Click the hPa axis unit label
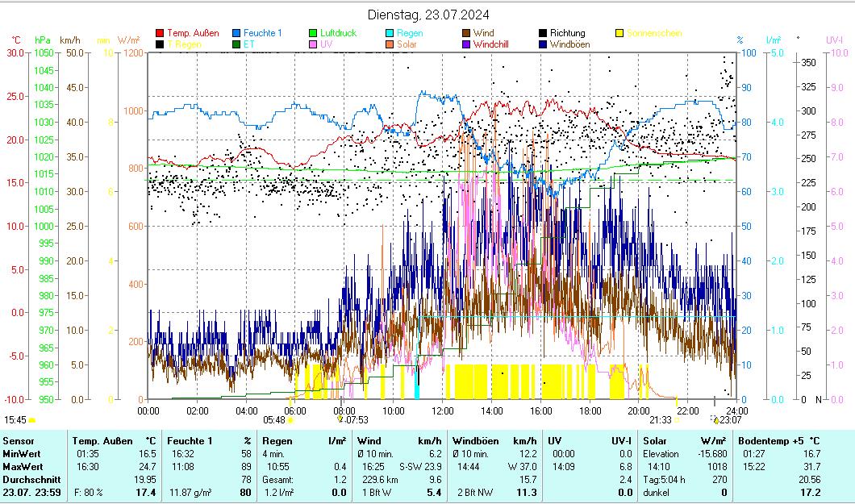This screenshot has height=504, width=855. (x=43, y=40)
